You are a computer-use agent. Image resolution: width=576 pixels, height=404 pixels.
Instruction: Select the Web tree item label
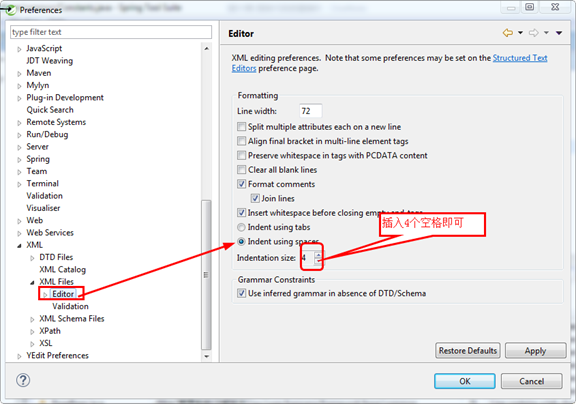pyautogui.click(x=35, y=220)
